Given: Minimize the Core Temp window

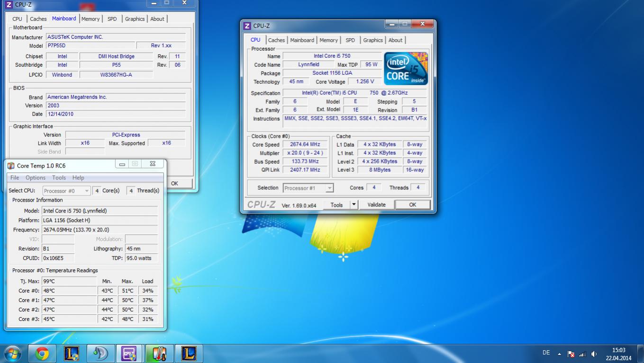Looking at the screenshot, I should click(x=122, y=164).
